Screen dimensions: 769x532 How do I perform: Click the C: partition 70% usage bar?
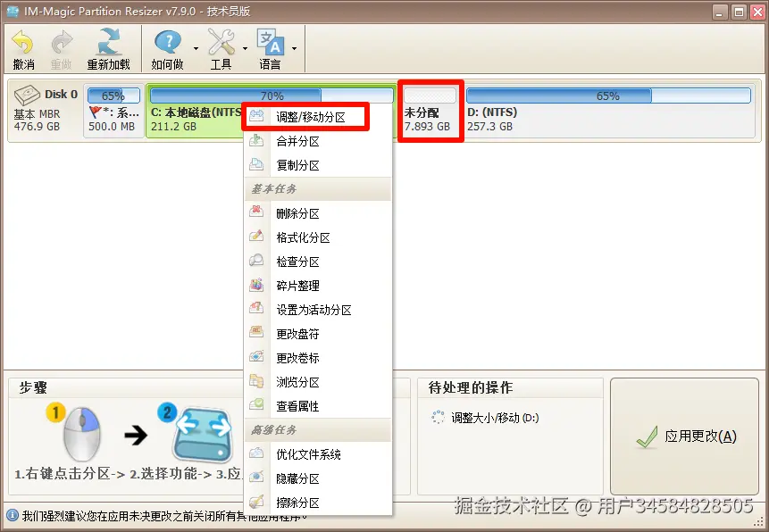[272, 96]
